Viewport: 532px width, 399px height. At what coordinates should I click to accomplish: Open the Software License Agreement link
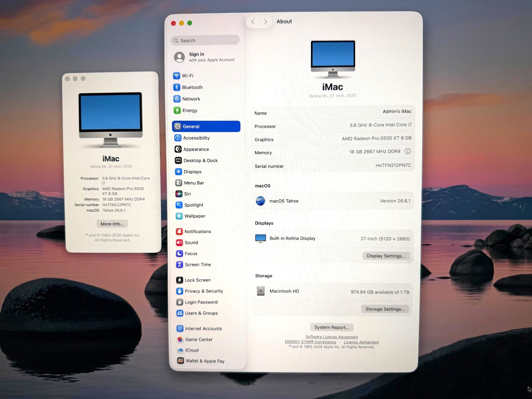332,337
